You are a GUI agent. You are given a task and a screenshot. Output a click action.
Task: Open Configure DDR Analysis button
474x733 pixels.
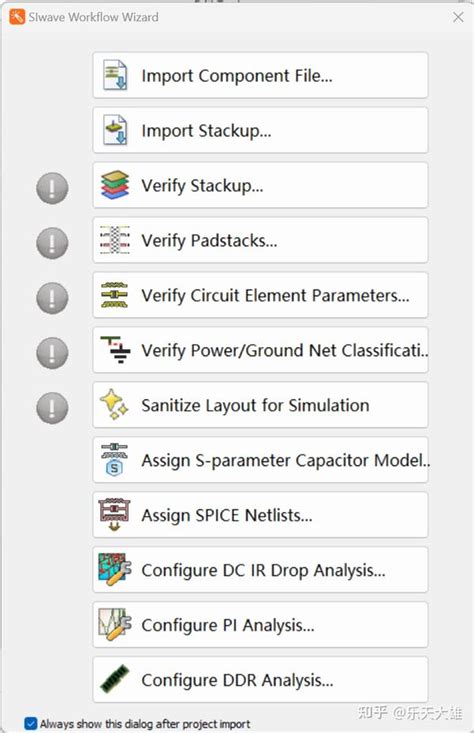[260, 679]
